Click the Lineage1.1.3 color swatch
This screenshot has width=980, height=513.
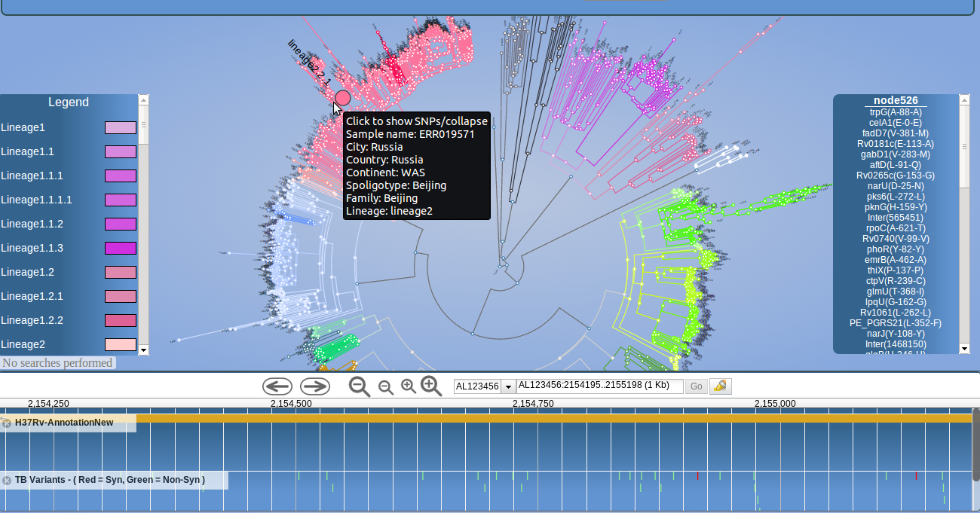coord(120,249)
